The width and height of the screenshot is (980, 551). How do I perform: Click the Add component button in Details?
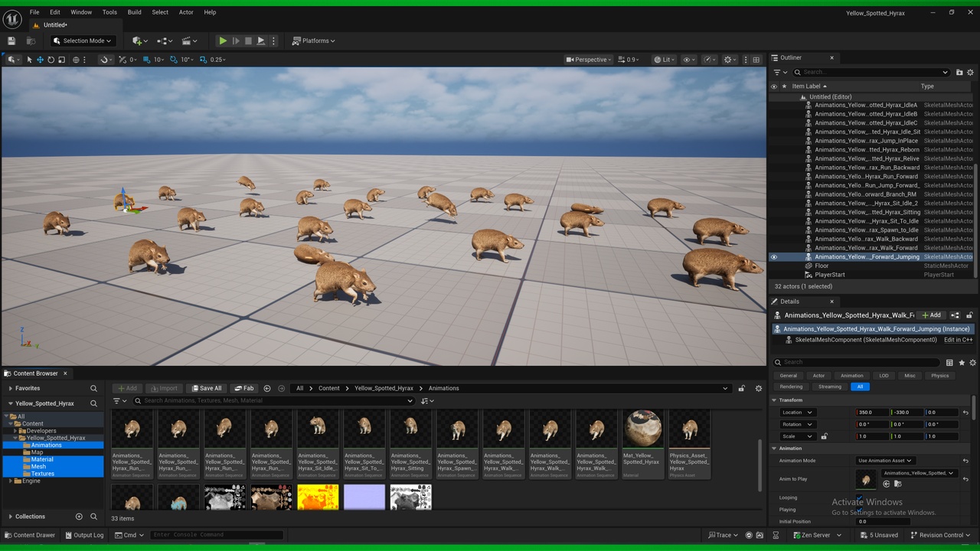pos(931,315)
